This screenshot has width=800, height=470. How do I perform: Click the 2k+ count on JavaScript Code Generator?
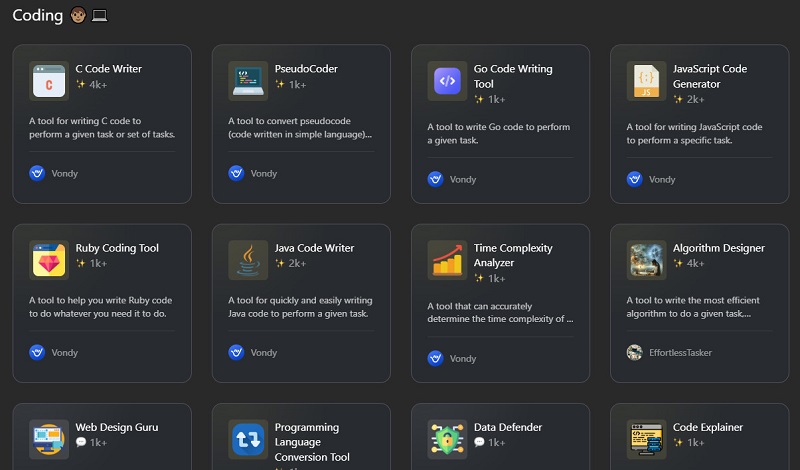(695, 100)
